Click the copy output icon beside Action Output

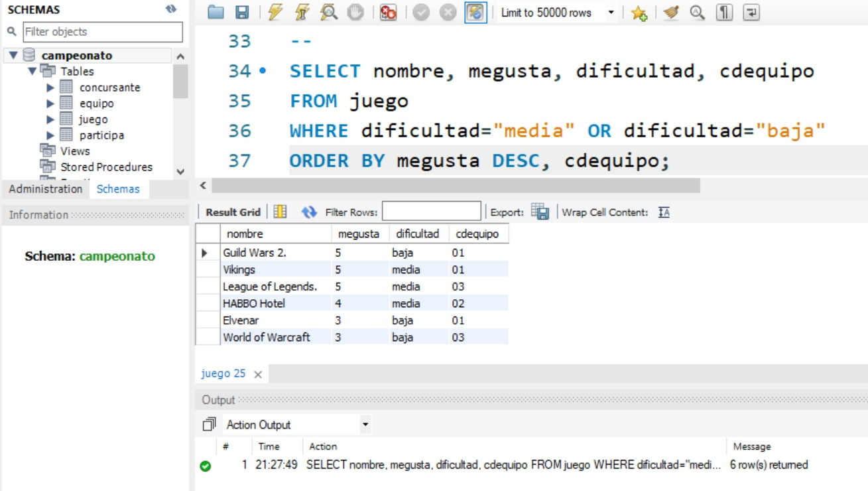[209, 424]
